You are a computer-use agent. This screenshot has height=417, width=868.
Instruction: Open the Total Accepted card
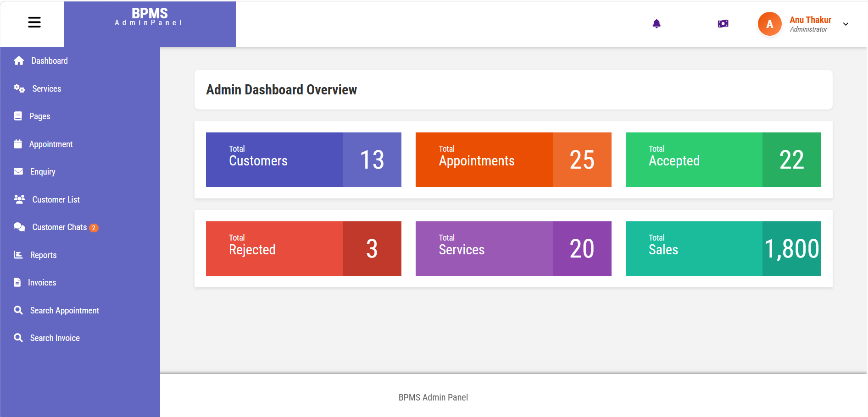[x=723, y=159]
